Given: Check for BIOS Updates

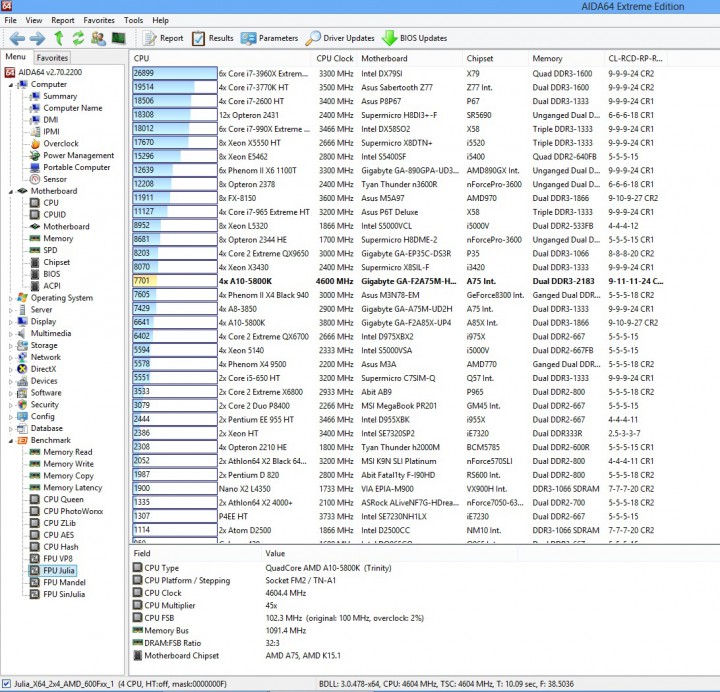Looking at the screenshot, I should coord(415,38).
